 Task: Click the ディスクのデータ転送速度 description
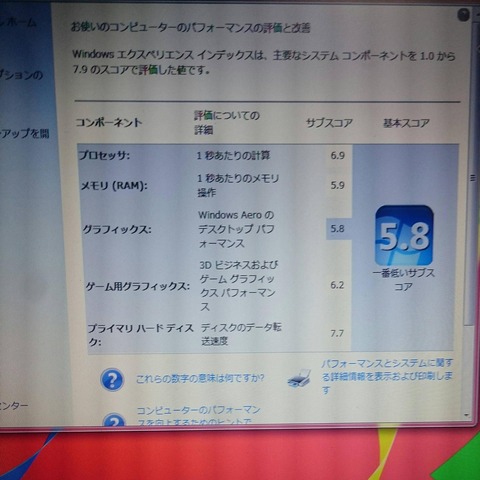point(241,334)
